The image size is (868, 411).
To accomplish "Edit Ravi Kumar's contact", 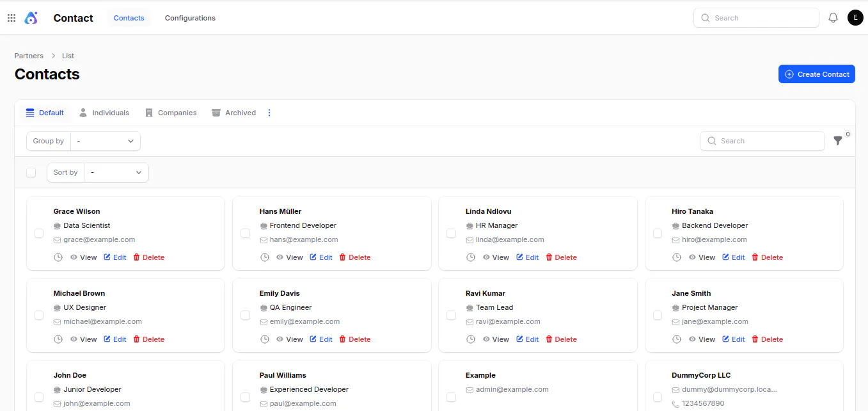I will click(x=528, y=339).
